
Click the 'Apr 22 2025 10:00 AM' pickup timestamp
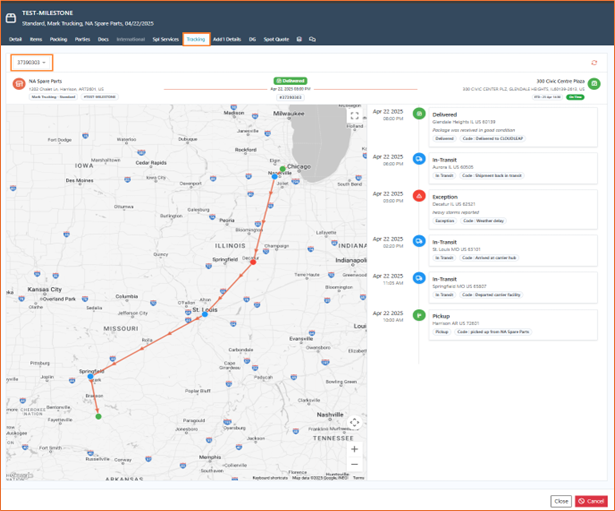388,316
